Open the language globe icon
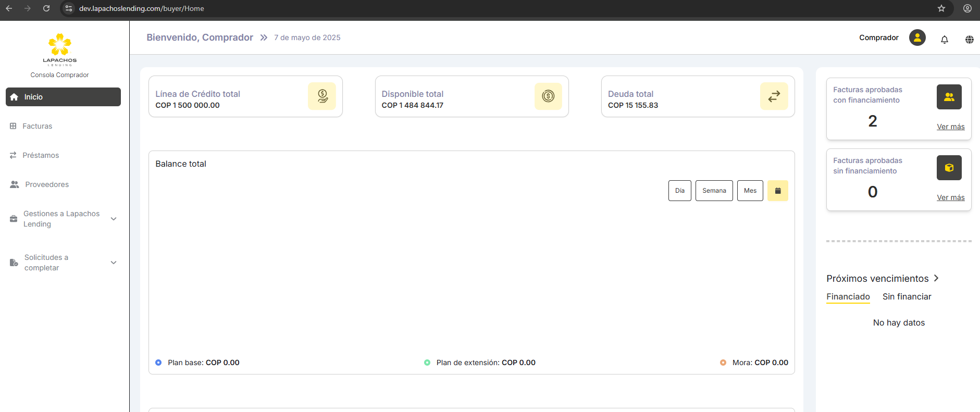Screen dimensions: 980x412 click(969, 40)
